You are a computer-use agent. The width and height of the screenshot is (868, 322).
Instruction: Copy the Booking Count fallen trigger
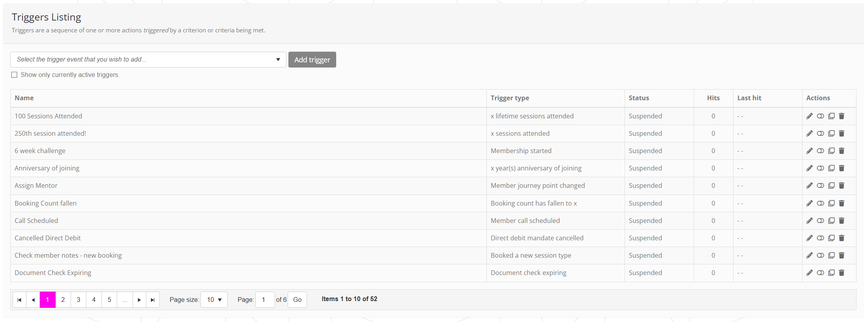[831, 203]
